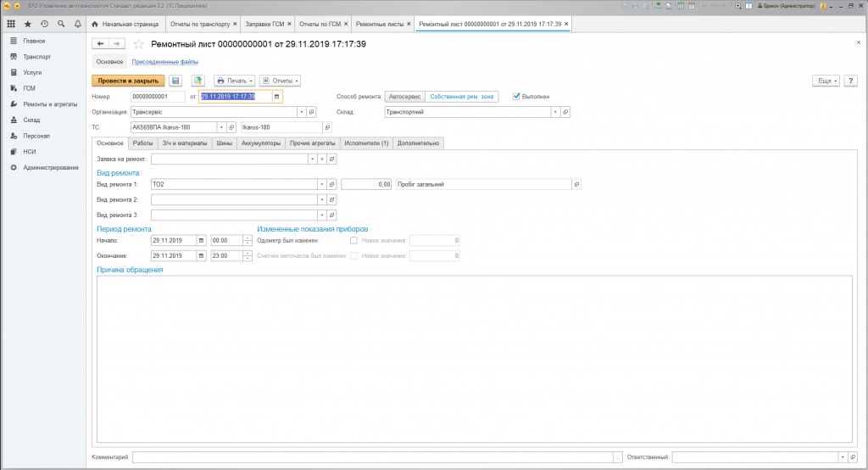The image size is (868, 470).
Task: Add document to favorites star
Action: pyautogui.click(x=138, y=44)
